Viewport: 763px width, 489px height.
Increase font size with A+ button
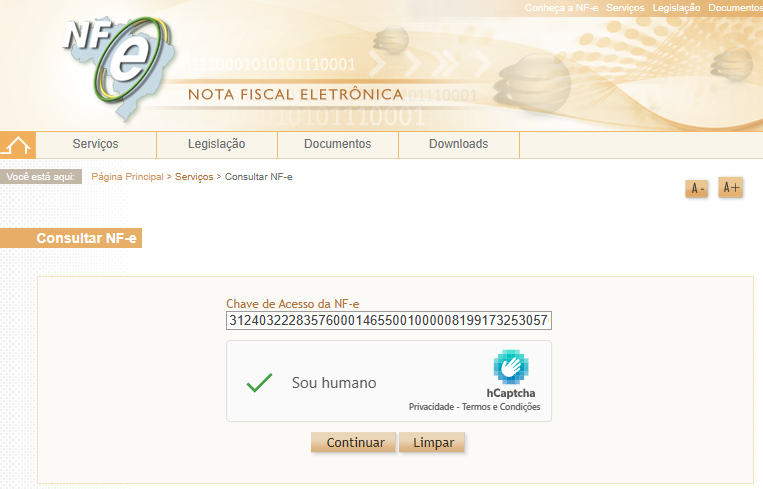(x=730, y=187)
